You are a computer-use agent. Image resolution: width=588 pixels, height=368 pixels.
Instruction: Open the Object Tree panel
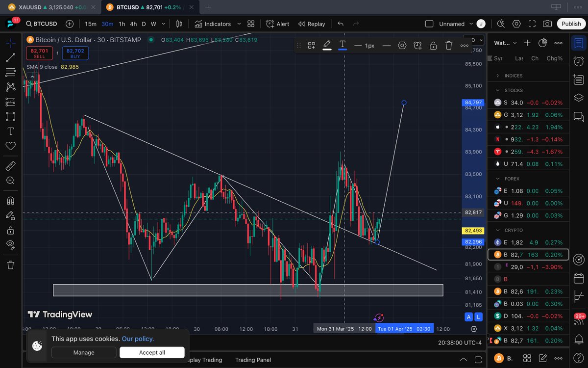click(x=578, y=98)
